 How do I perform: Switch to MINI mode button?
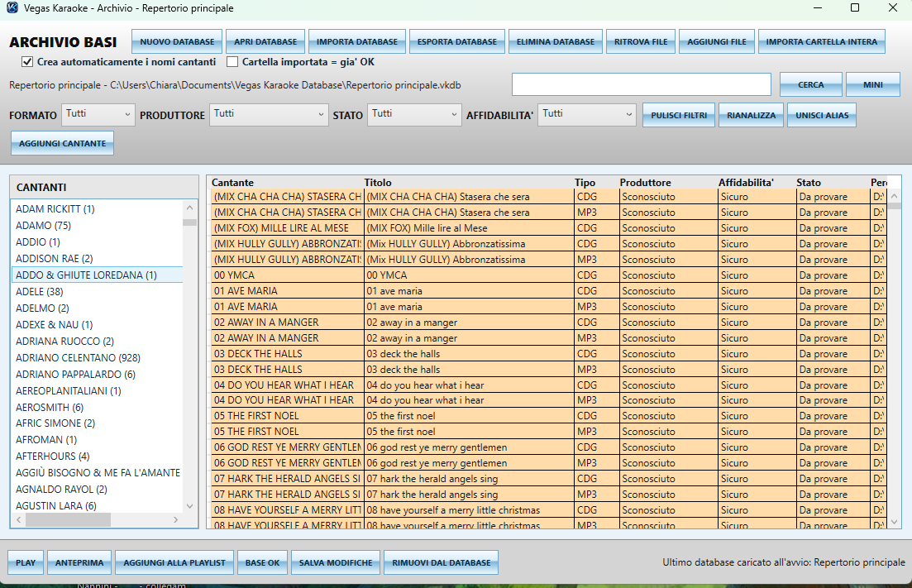click(873, 85)
